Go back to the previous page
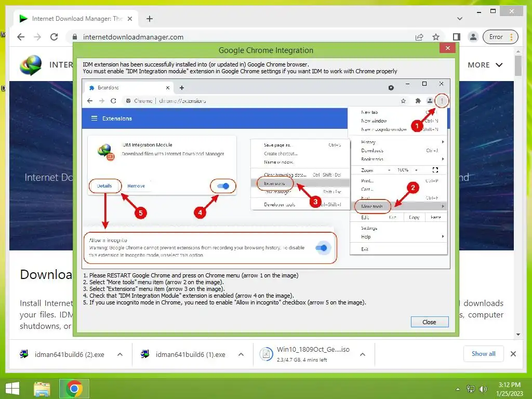This screenshot has width=532, height=399. [x=21, y=37]
